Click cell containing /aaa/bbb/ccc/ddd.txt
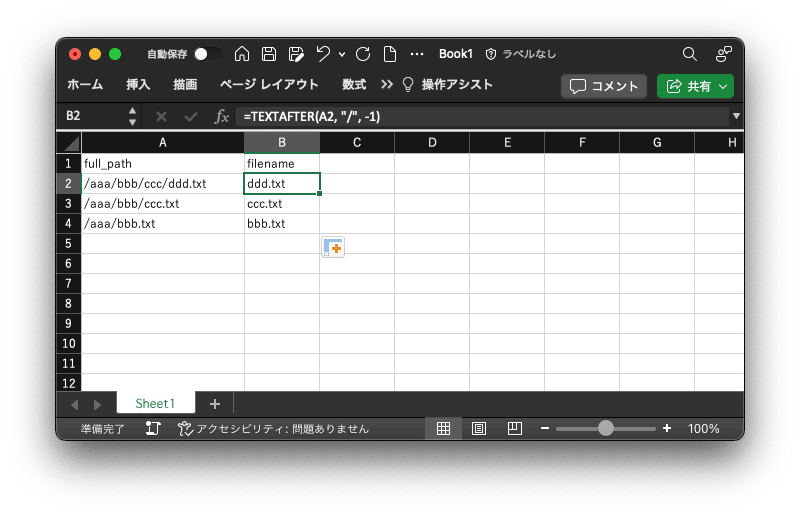800x514 pixels. click(163, 184)
